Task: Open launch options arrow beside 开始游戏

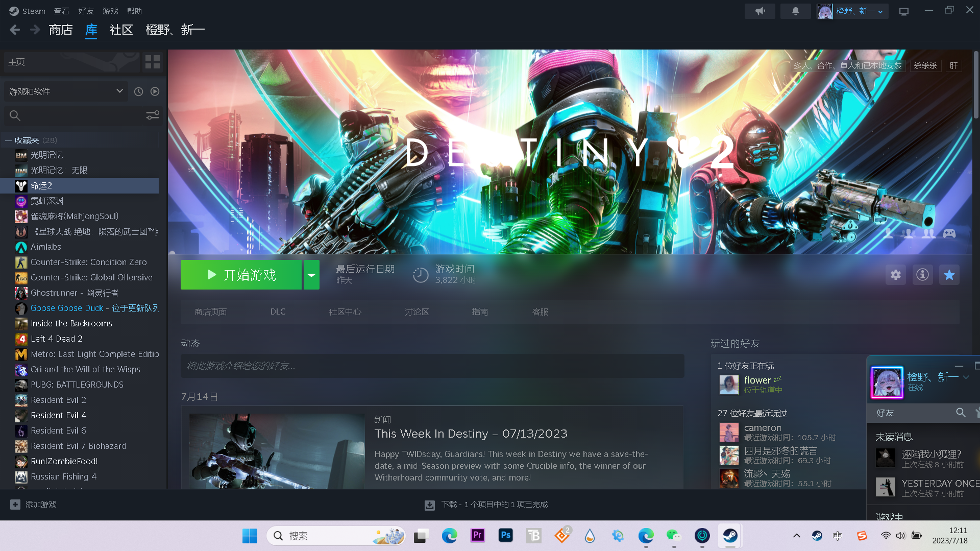Action: 311,275
